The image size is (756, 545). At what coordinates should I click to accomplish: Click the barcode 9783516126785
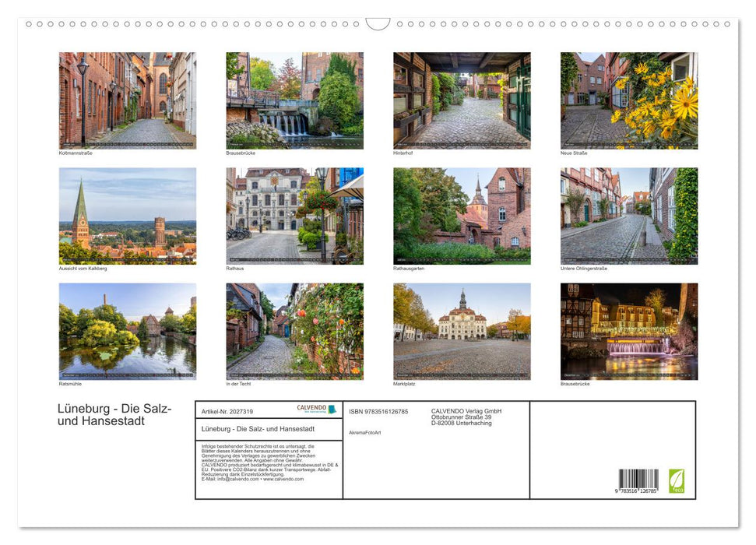638,477
